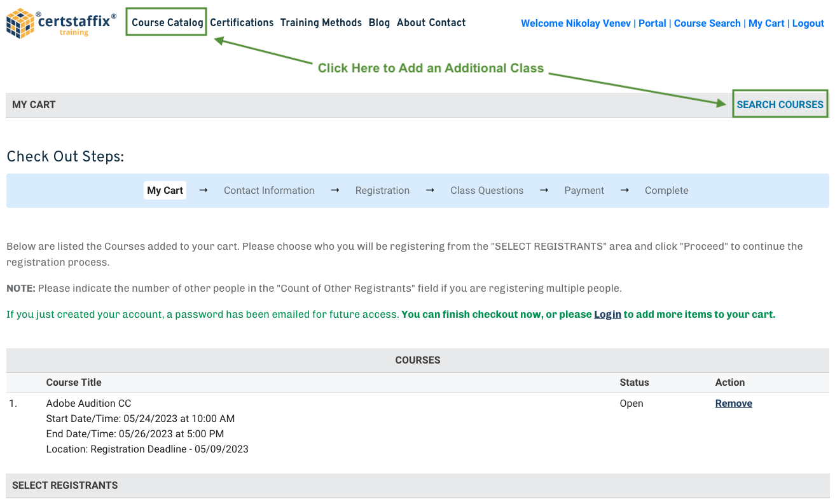
Task: Click the SEARCH COURSES button
Action: [x=780, y=104]
